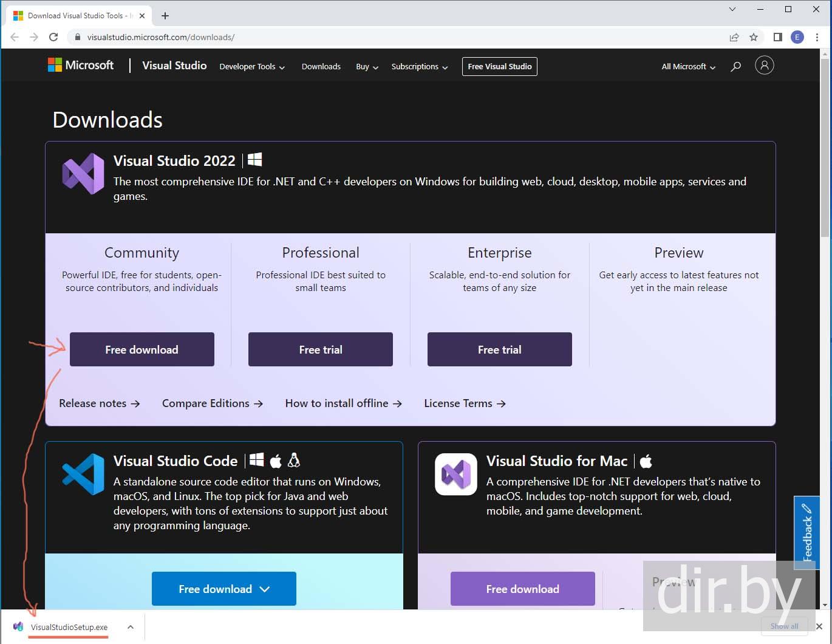This screenshot has height=644, width=832.
Task: Open the Feedback side tab
Action: pos(806,532)
